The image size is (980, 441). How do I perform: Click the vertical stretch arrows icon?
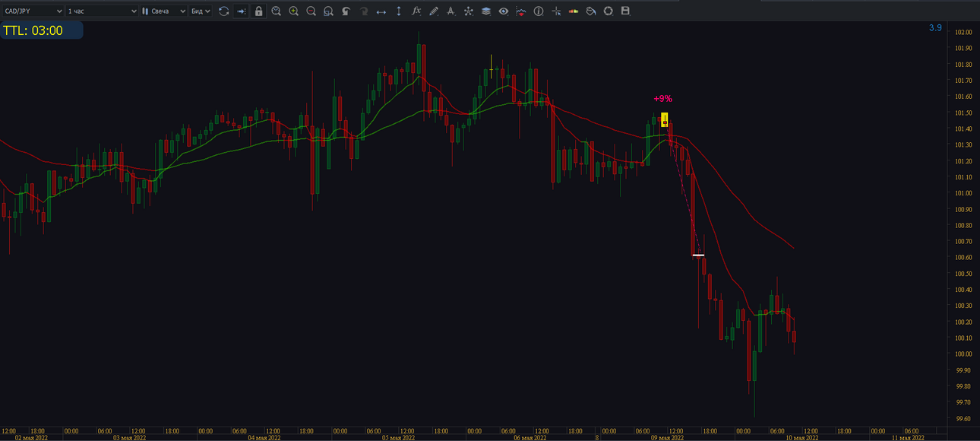398,11
